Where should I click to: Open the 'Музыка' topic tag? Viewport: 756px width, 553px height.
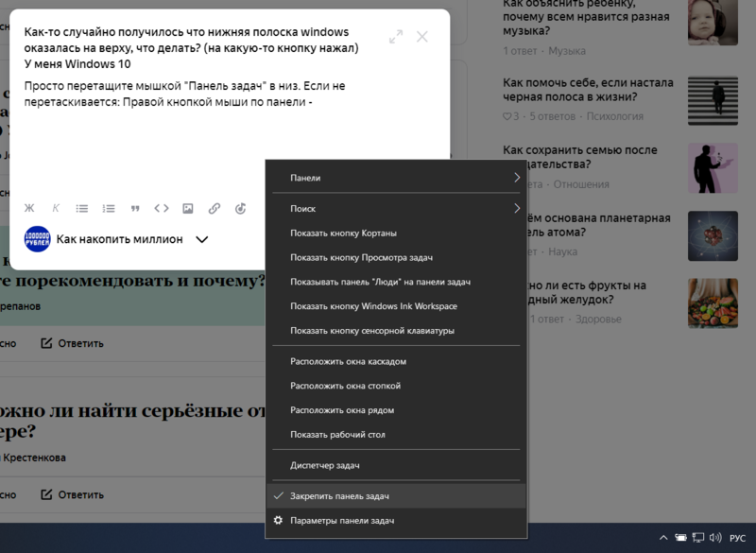(x=567, y=51)
